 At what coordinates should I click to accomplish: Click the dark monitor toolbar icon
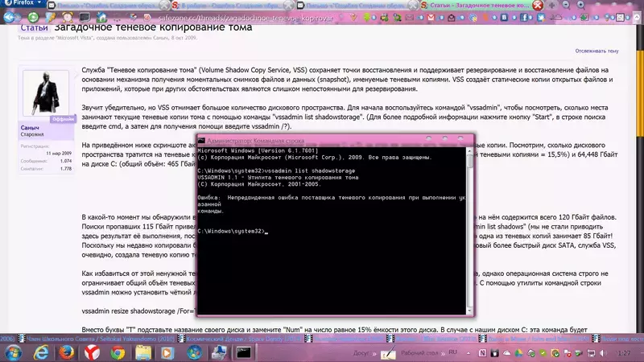click(85, 17)
